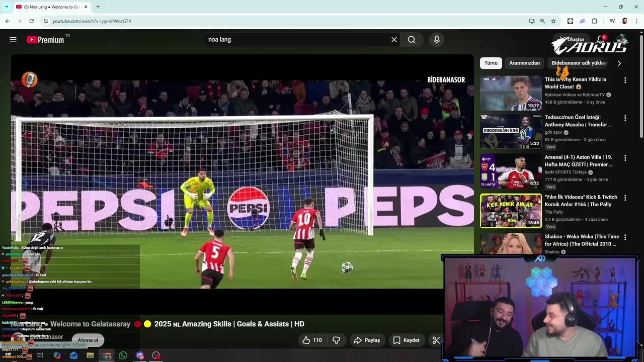Select the Aramanızdan filter chip

(524, 63)
